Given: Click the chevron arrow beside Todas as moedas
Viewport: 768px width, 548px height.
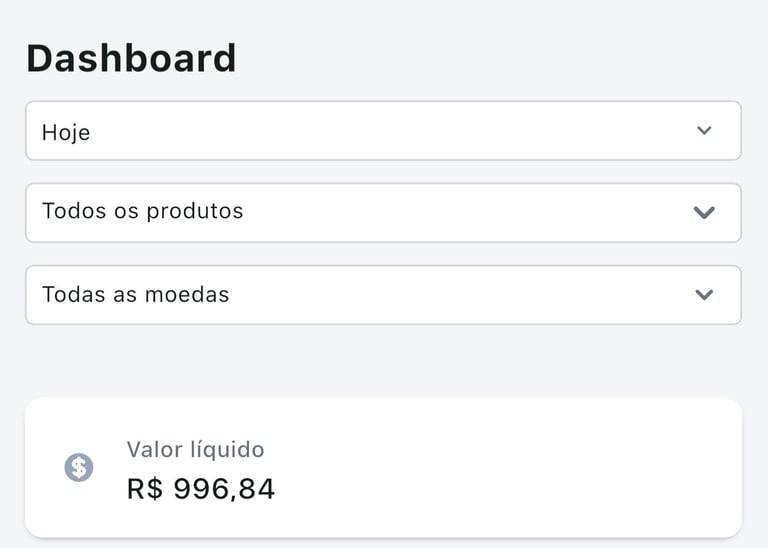Looking at the screenshot, I should click(x=704, y=295).
